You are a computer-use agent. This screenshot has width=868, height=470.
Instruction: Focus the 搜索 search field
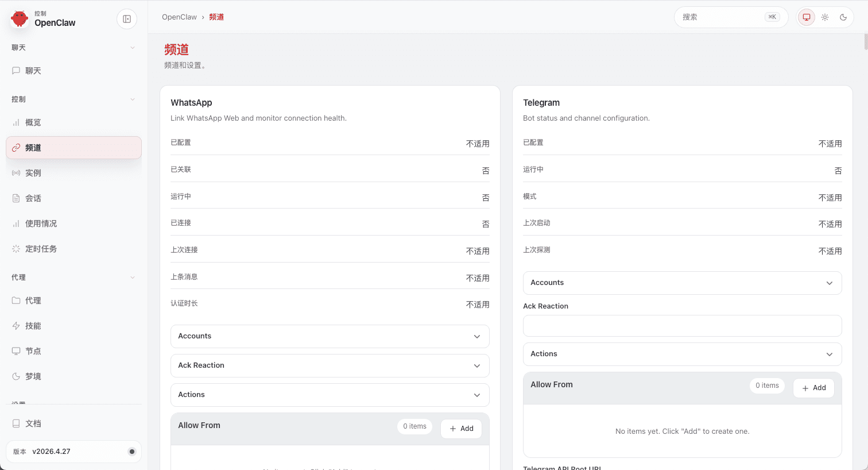coord(731,17)
